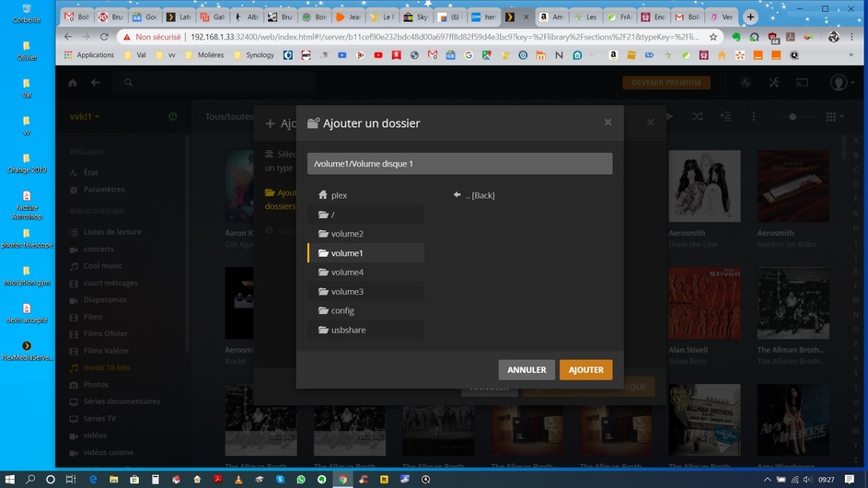Select the root "/" folder

[366, 215]
